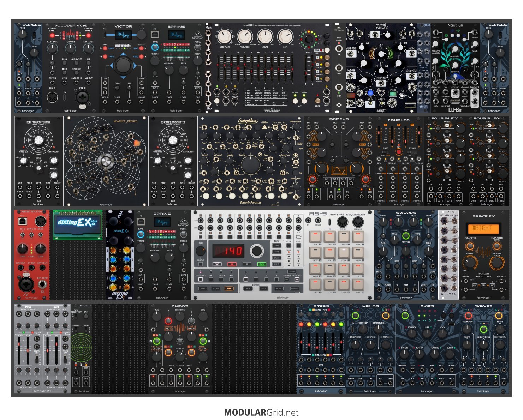Image resolution: width=523 pixels, height=420 pixels.
Task: Click the Carrier Bank 2 button on Vocoder VC16
Action: point(88,36)
